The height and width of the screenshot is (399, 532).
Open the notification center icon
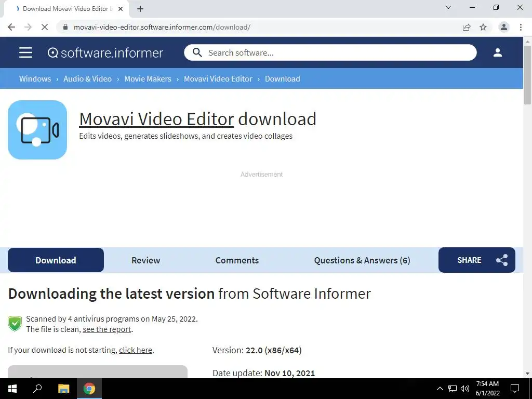click(x=515, y=389)
